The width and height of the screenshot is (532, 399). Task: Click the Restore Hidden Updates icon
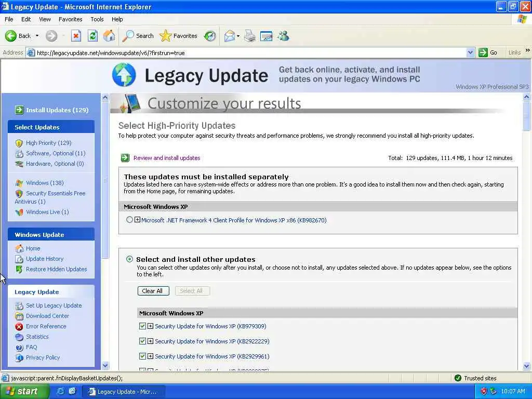click(19, 269)
